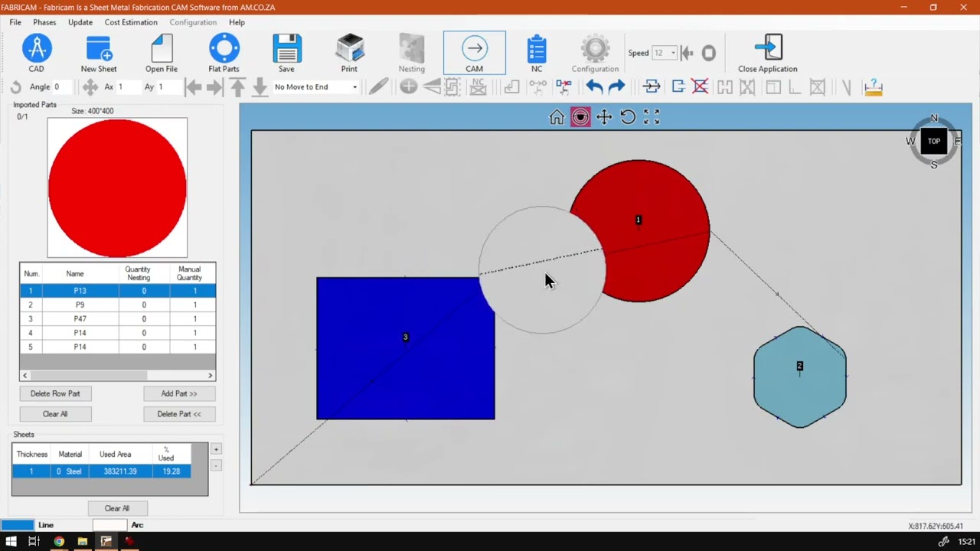
Task: Click the Used Area value 383211.39
Action: (x=120, y=471)
